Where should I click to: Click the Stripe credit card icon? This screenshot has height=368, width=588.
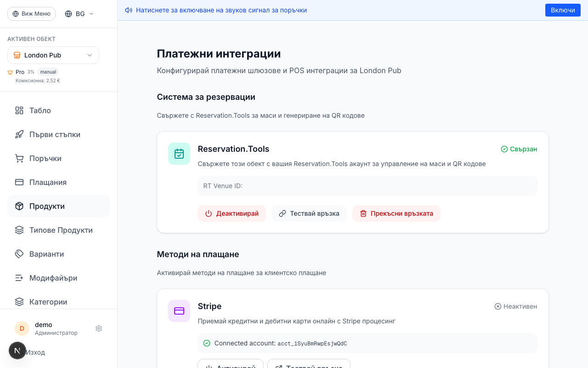tap(179, 311)
